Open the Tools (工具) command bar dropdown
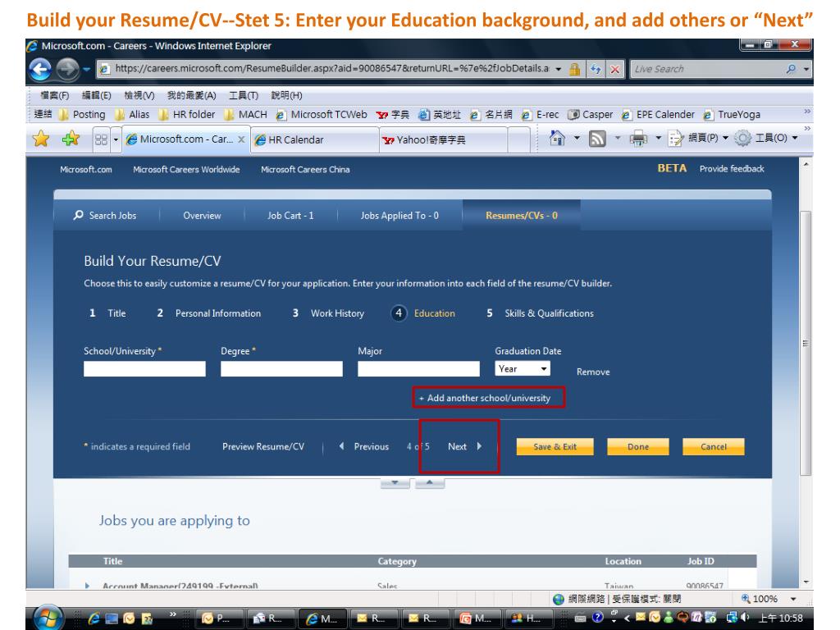Screen dimensions: 840x630 point(767,138)
